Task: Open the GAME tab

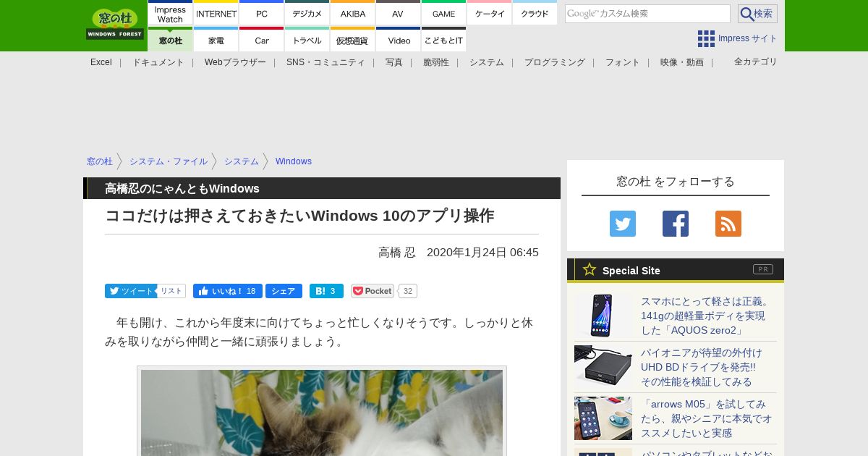Action: [x=444, y=14]
